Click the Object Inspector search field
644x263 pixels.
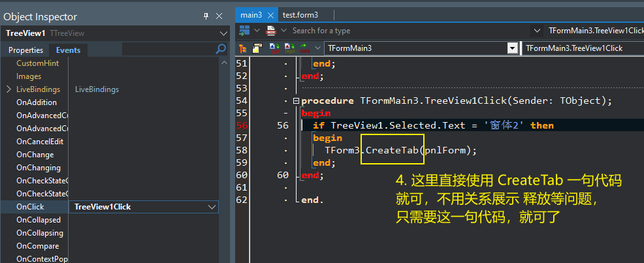169,49
